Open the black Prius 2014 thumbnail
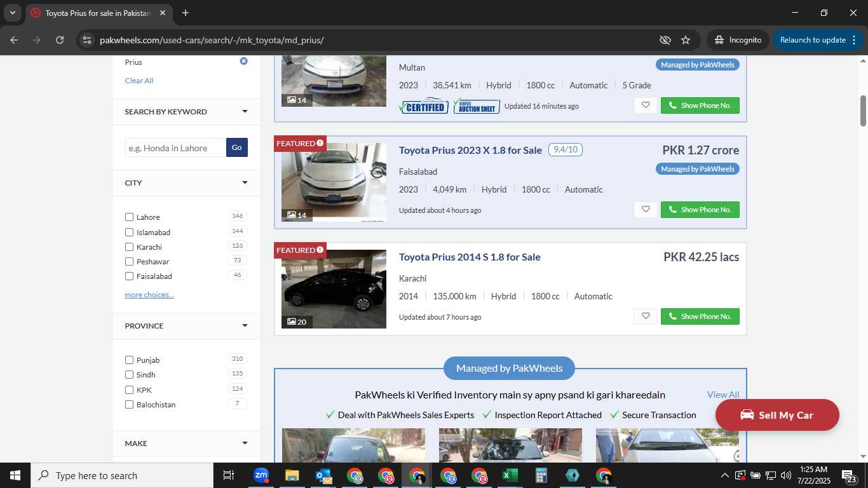 coord(334,289)
